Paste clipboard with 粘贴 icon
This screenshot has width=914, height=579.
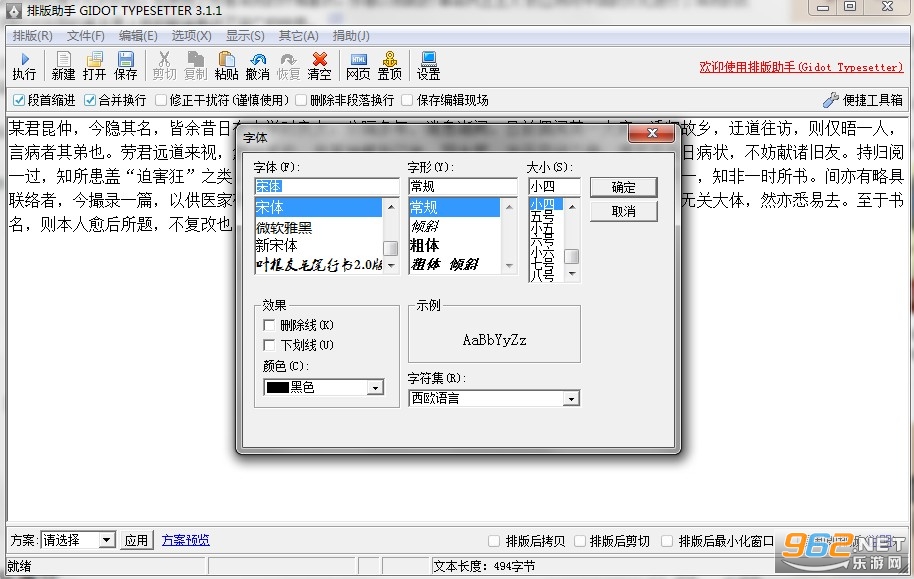pyautogui.click(x=226, y=66)
